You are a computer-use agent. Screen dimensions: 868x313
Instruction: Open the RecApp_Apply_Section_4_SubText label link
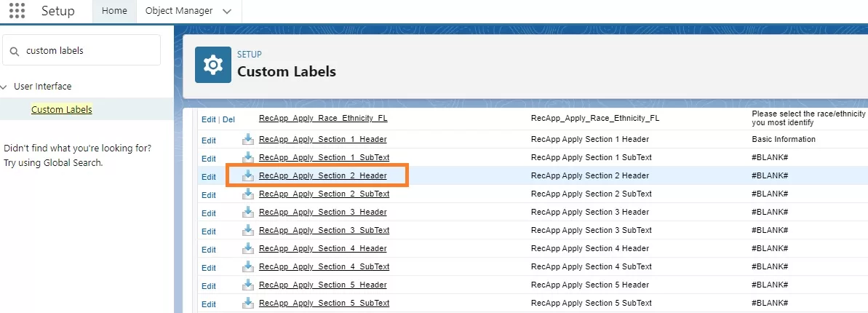click(x=324, y=266)
